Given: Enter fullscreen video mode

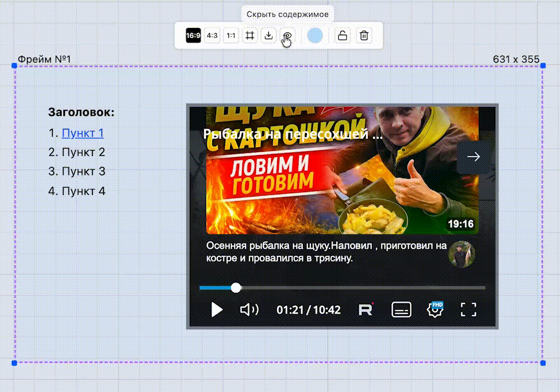Looking at the screenshot, I should [468, 310].
